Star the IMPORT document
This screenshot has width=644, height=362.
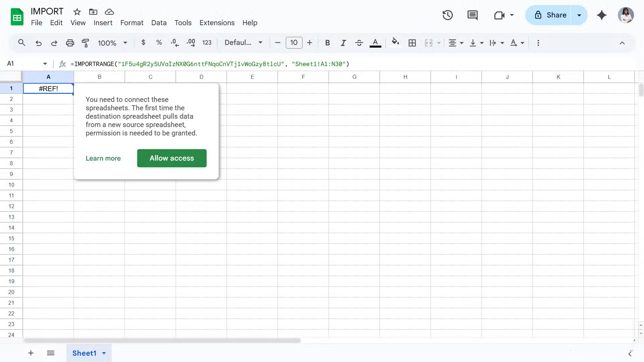pos(77,12)
